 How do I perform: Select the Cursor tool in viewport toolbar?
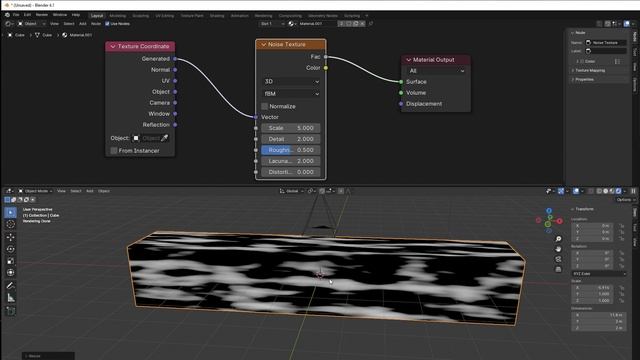(x=11, y=224)
